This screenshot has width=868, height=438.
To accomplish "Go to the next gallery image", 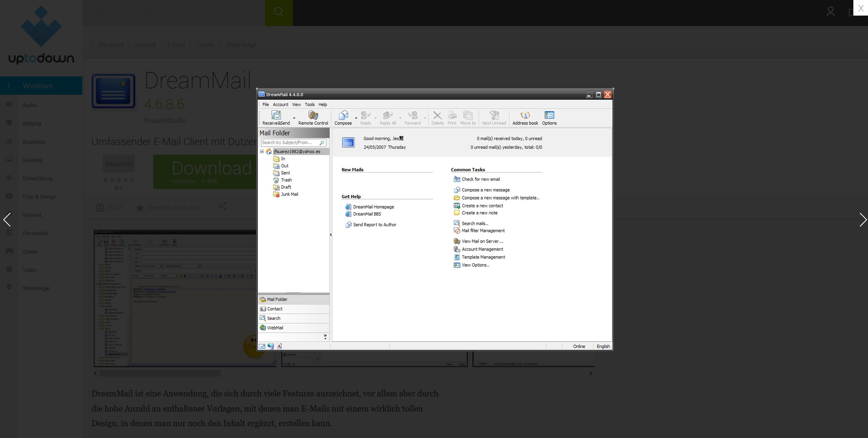I will (x=863, y=220).
